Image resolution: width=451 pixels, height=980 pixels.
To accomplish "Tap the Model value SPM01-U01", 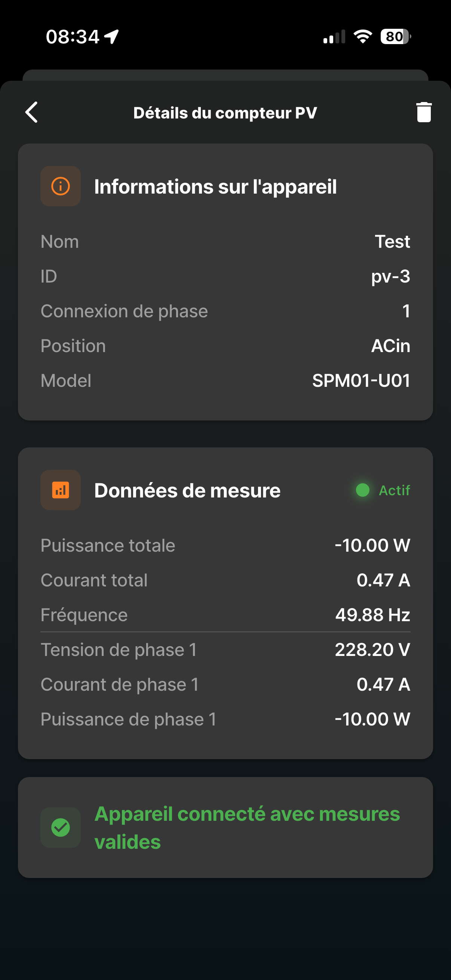I will [361, 380].
